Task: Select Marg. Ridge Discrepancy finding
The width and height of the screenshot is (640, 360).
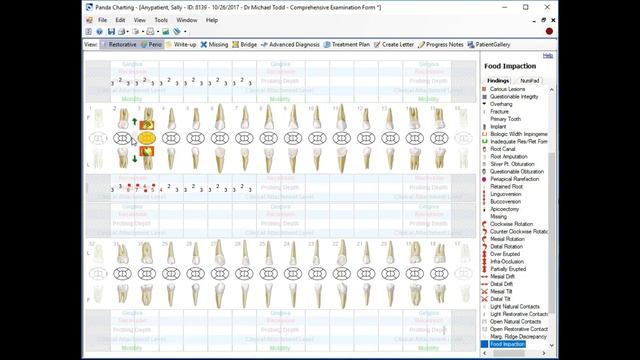Action: (518, 337)
